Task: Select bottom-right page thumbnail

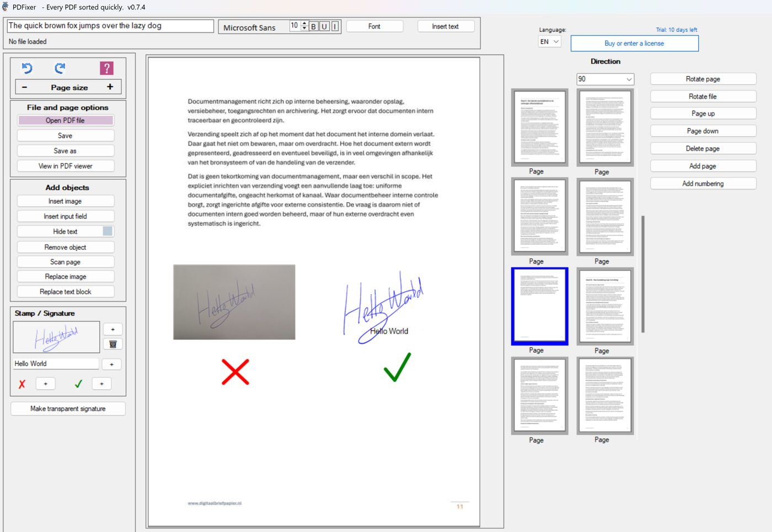Action: pyautogui.click(x=605, y=396)
